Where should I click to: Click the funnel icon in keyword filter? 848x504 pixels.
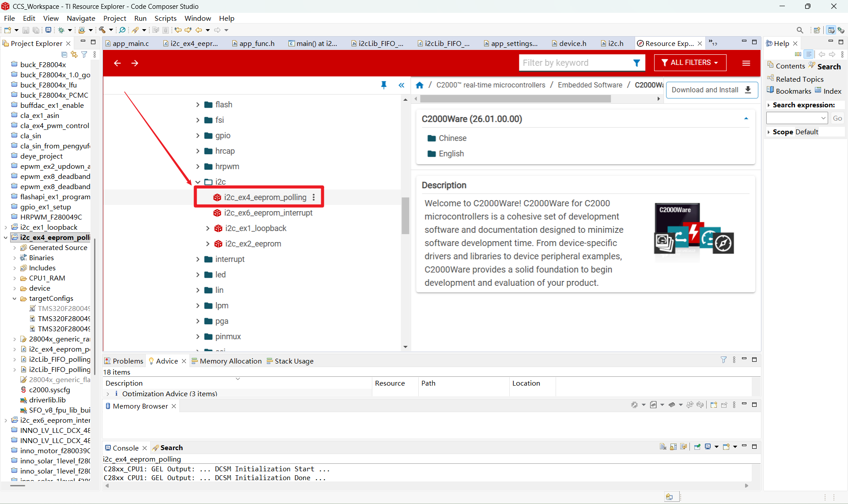(636, 63)
